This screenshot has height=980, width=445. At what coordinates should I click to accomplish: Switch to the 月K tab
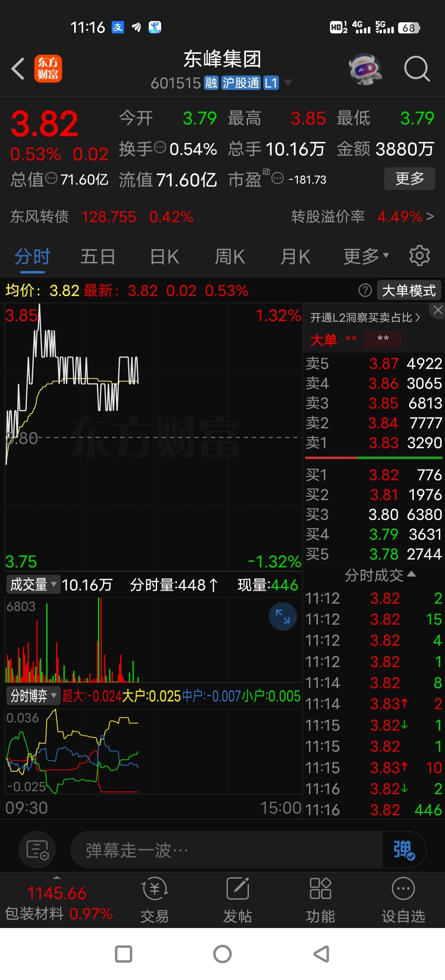[x=295, y=256]
